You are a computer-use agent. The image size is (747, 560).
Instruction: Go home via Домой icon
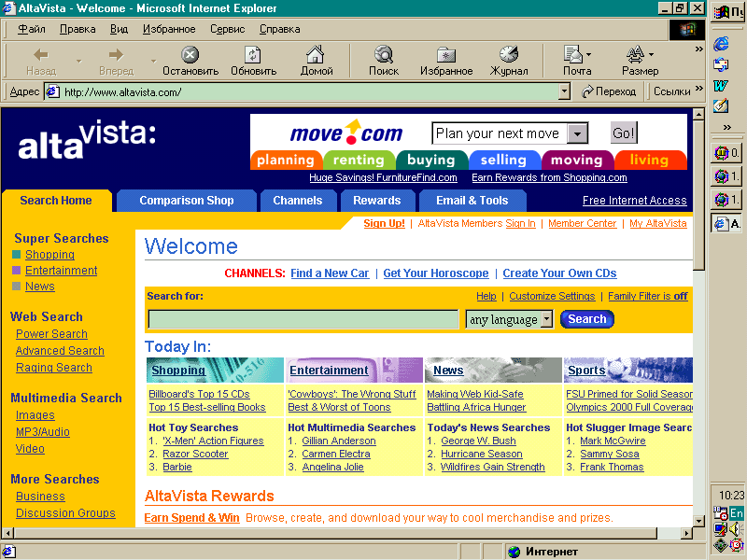316,61
